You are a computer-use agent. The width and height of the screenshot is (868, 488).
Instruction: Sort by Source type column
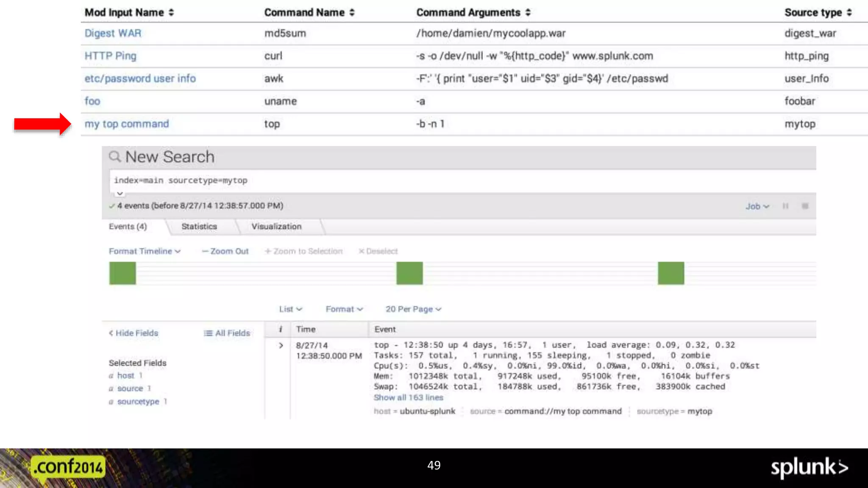click(x=818, y=13)
